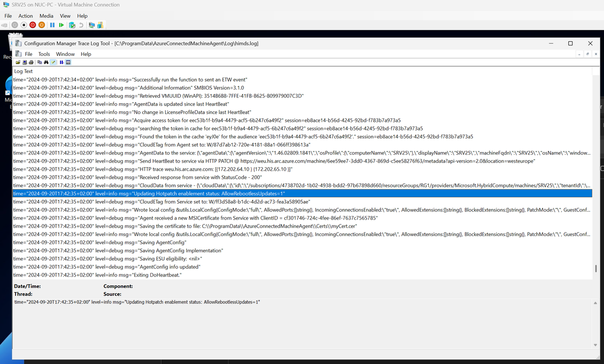
Task: Select the 'Retrieved VMUUID (WinAPI)' log row
Action: click(302, 96)
